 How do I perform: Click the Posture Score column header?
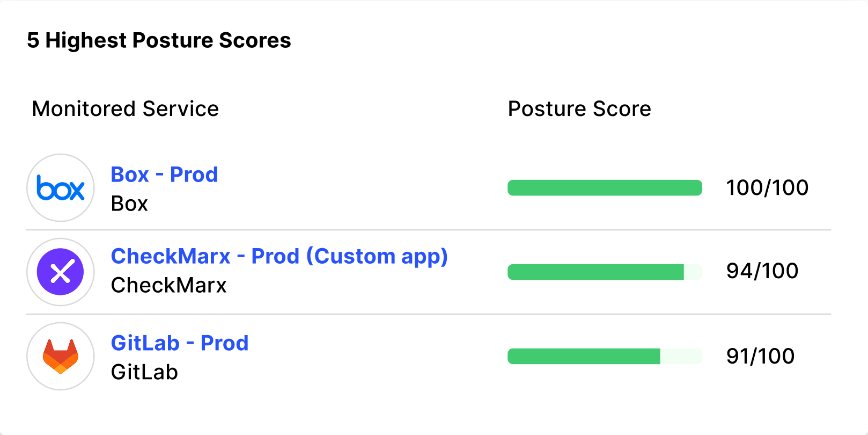click(x=579, y=109)
